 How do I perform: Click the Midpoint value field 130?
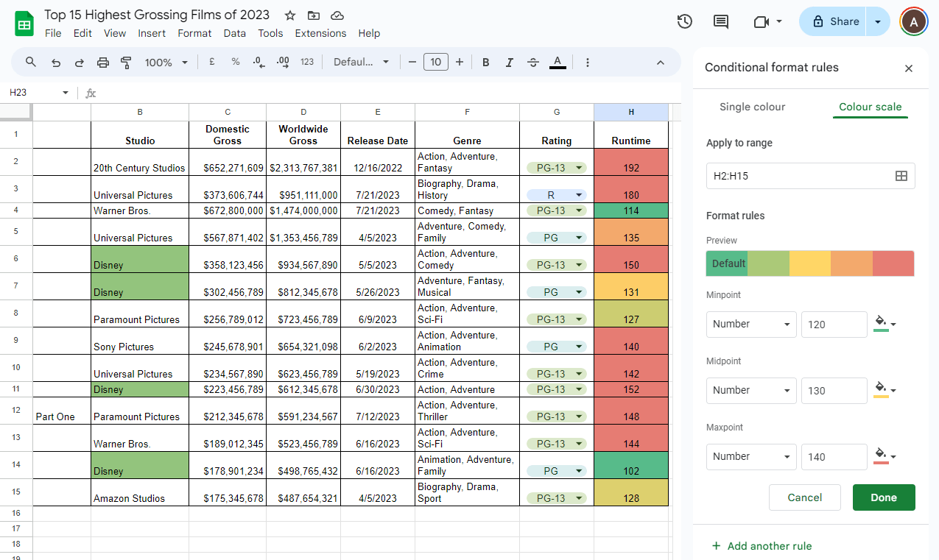click(834, 391)
